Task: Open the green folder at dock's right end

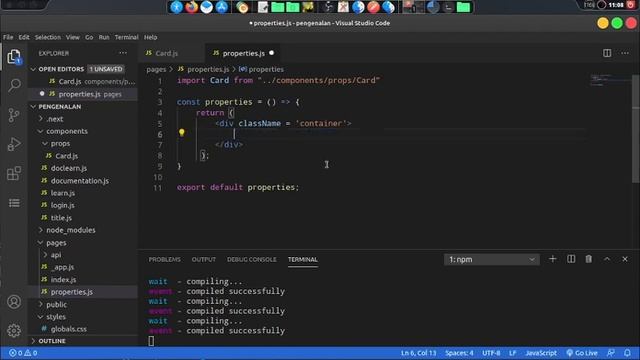Action: point(463,7)
